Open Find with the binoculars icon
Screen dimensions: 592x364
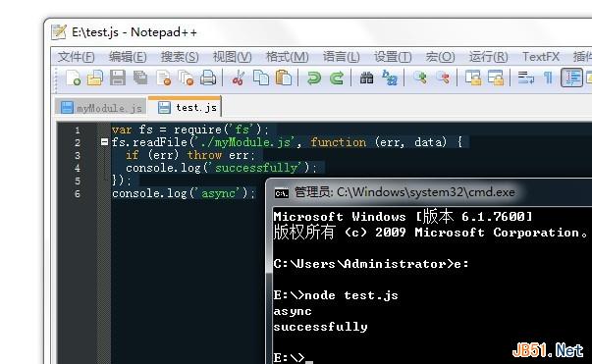pyautogui.click(x=366, y=78)
